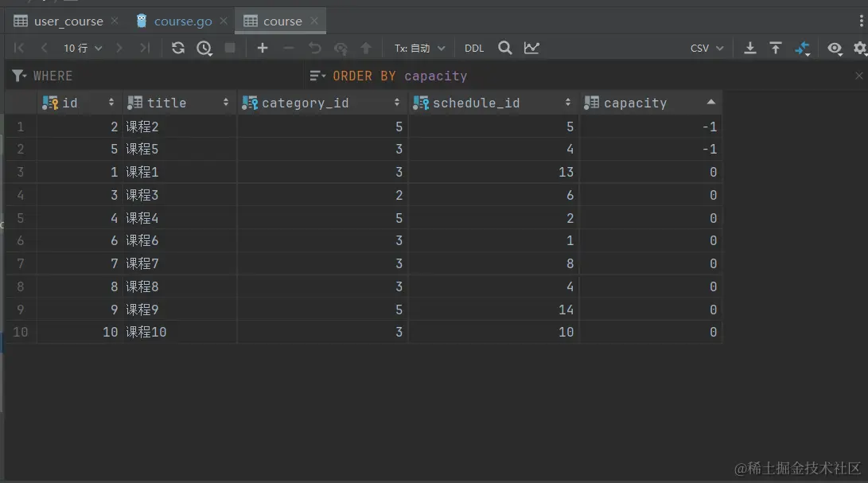Select the title cell 课程6
Viewport: 868px width, 483px height.
pos(179,240)
